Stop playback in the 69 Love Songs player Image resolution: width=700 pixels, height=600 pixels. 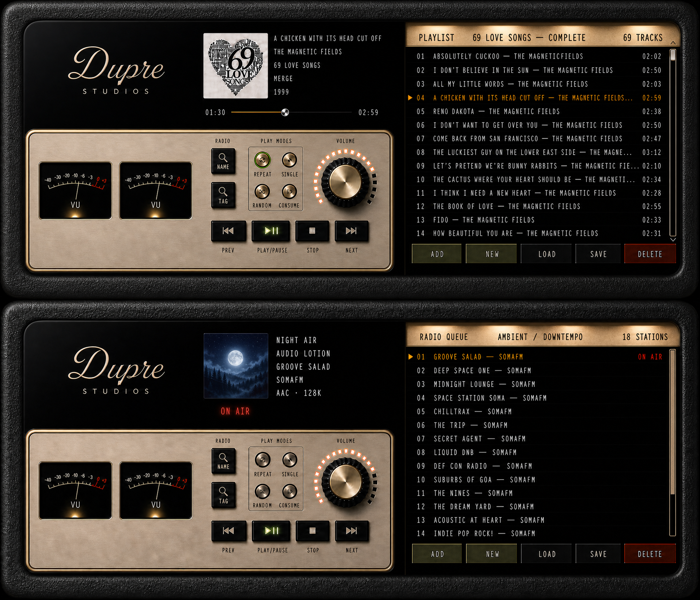pos(312,231)
